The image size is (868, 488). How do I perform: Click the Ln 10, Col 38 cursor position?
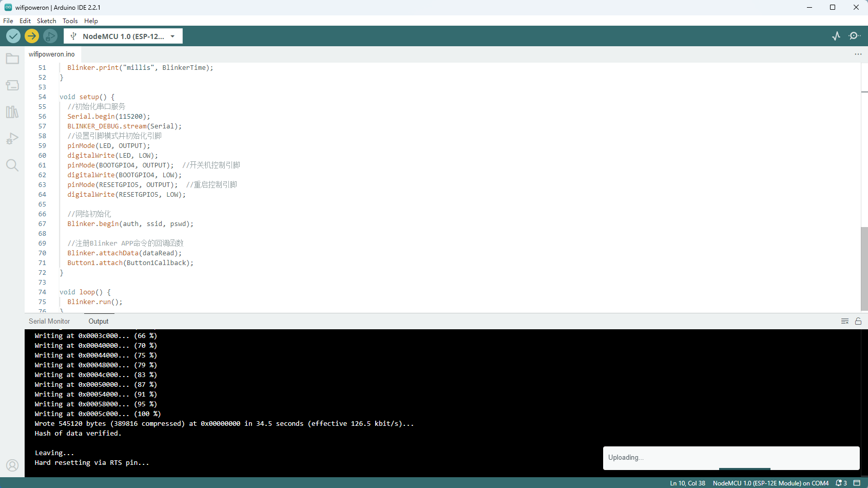687,483
